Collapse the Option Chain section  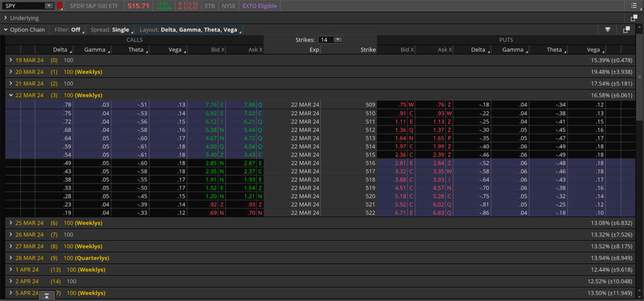[x=6, y=30]
